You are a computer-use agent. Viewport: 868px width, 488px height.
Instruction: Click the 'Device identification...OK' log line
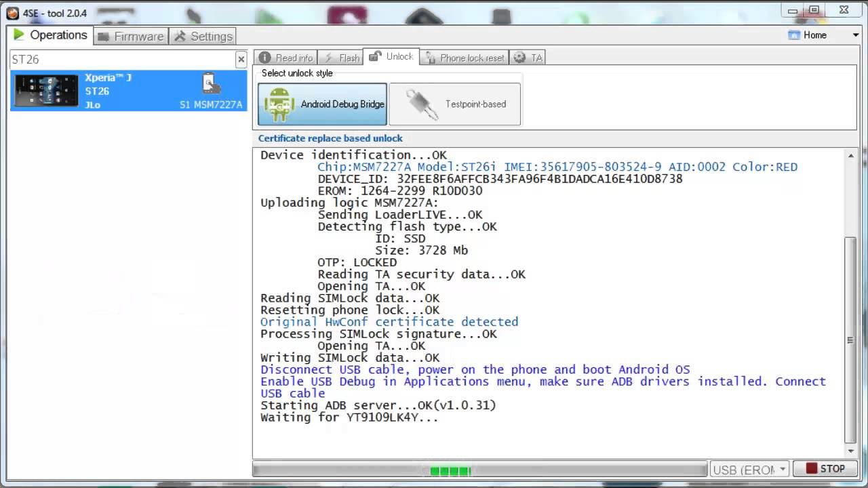tap(353, 155)
